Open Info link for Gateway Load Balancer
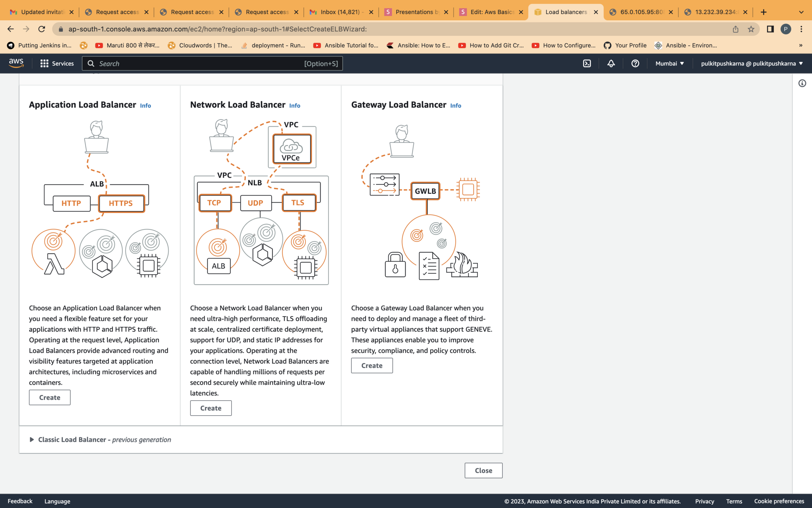Screen dimensions: 812x508 [456, 106]
